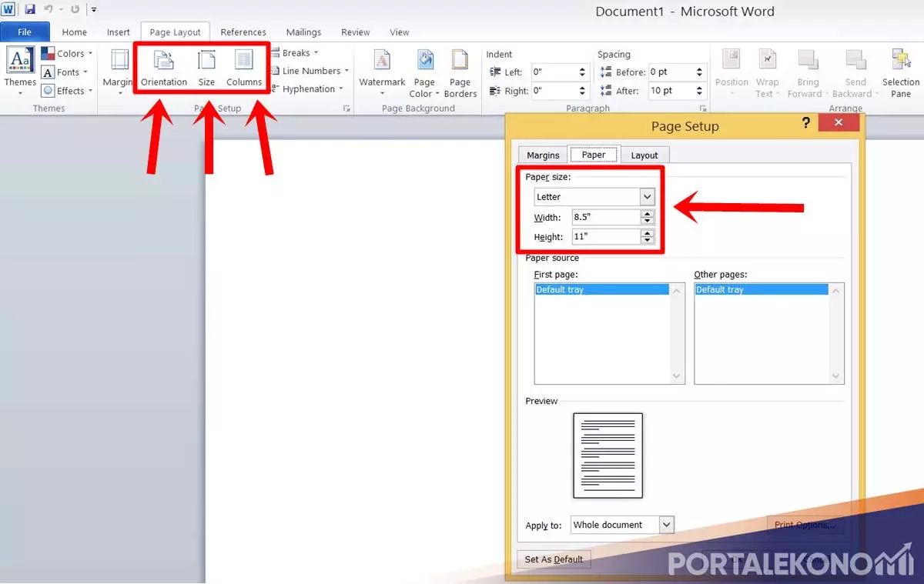The image size is (924, 584).
Task: Click the Columns button
Action: point(244,69)
